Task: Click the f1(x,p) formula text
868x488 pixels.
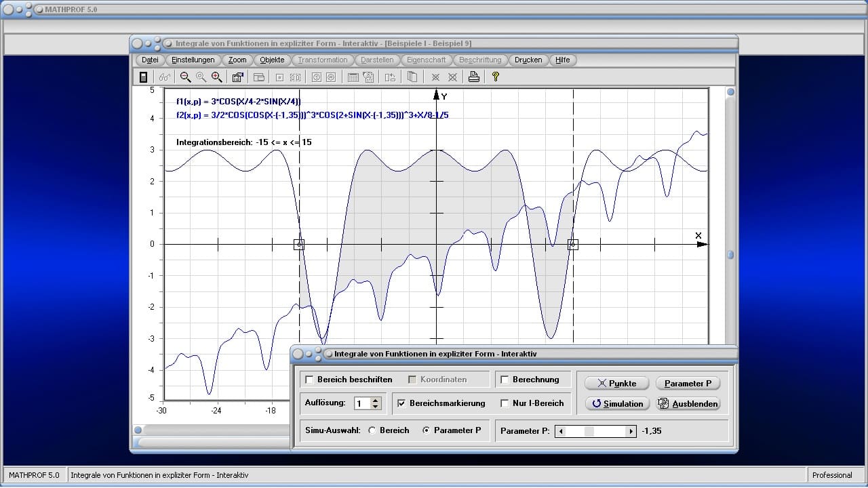Action: coord(238,102)
